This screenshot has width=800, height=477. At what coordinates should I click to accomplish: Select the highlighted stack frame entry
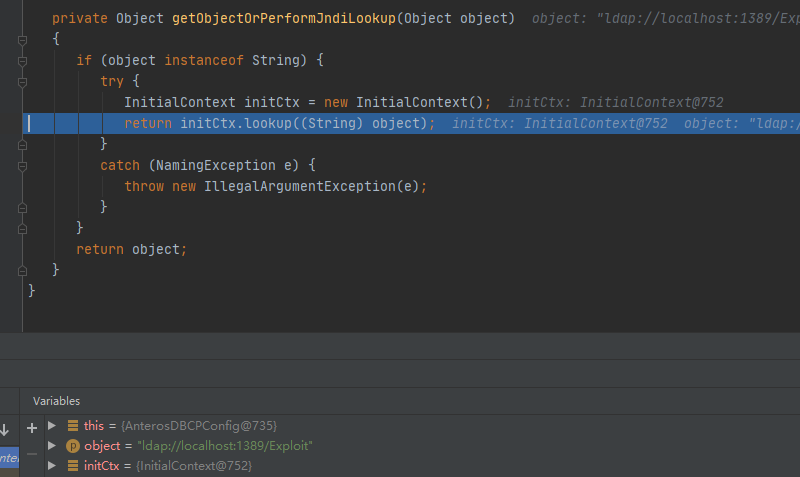(9, 457)
